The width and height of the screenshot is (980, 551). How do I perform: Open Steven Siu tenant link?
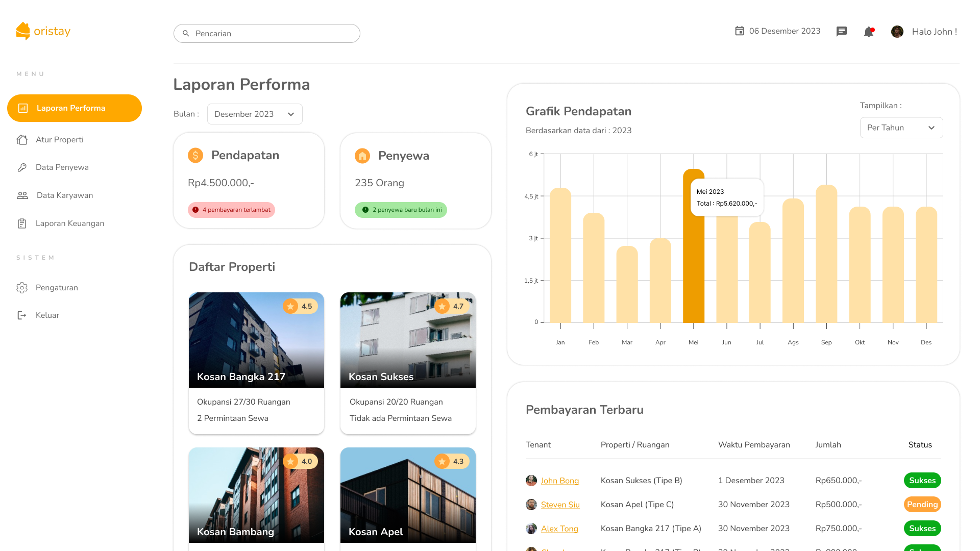coord(560,505)
